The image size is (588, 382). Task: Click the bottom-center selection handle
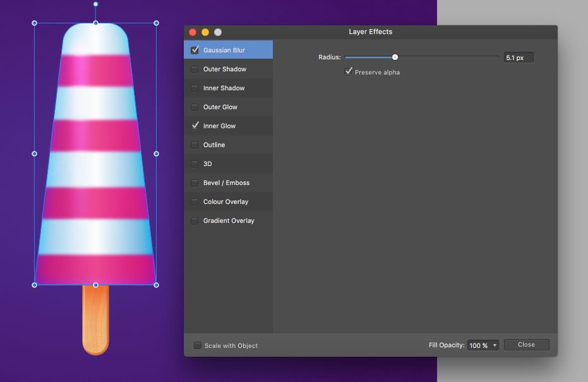click(x=95, y=285)
